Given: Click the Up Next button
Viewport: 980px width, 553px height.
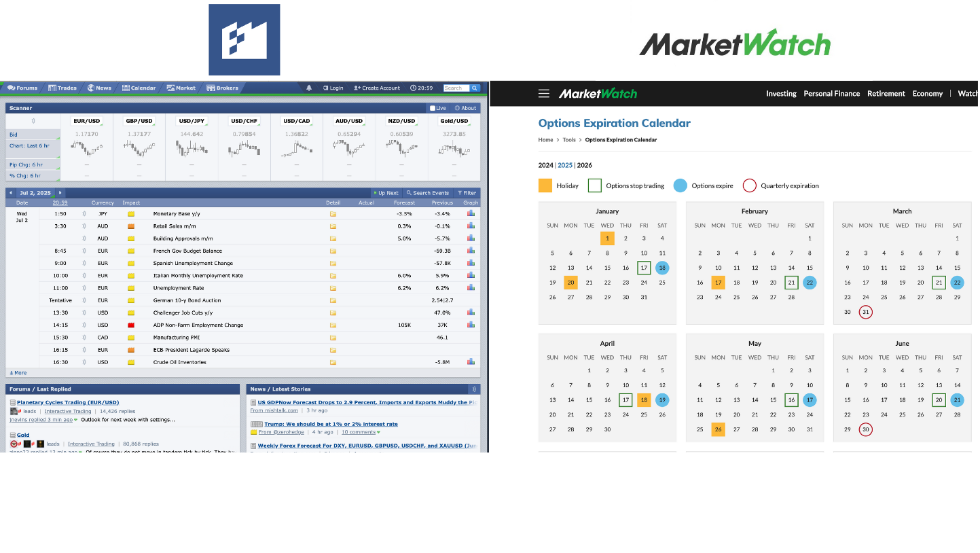Looking at the screenshot, I should click(x=386, y=193).
